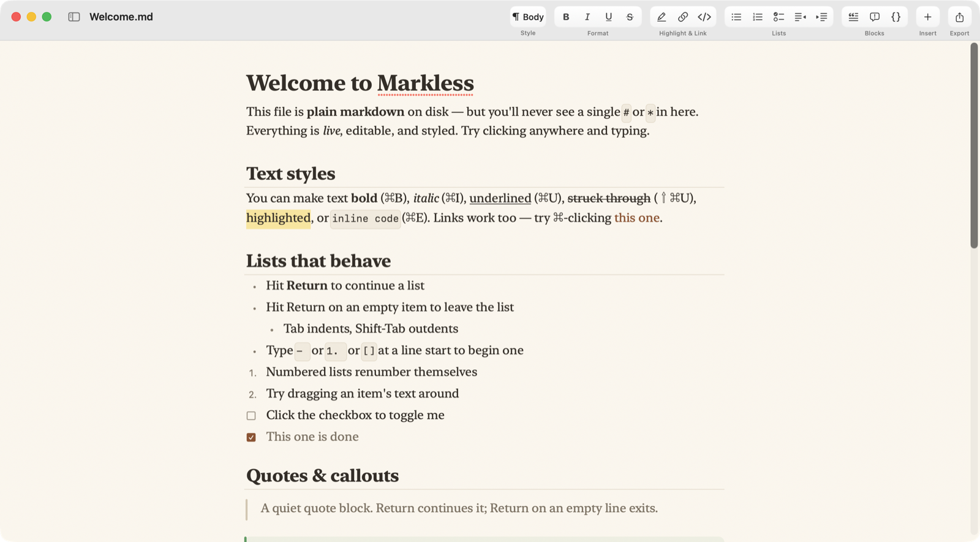Viewport: 980px width, 542px height.
Task: Click nested item 'Tab indents, Shift-Tab outdents'
Action: click(x=371, y=329)
